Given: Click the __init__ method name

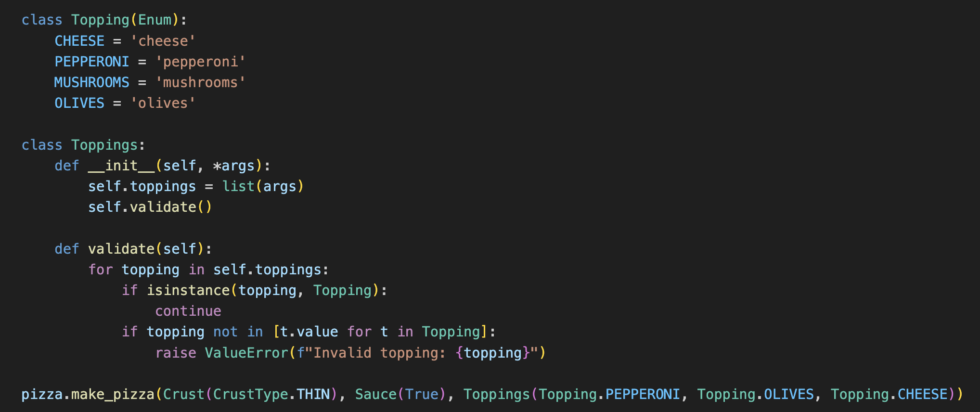Looking at the screenshot, I should tap(121, 166).
